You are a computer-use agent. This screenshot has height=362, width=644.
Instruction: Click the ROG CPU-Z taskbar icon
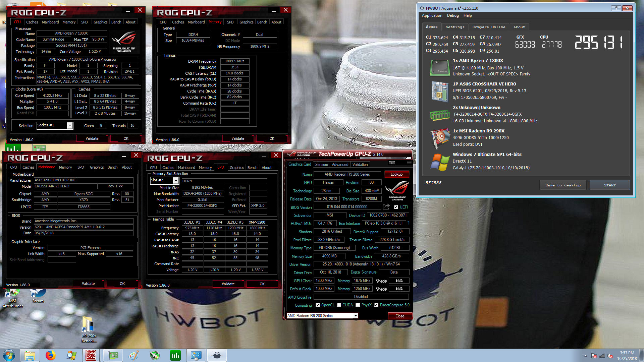click(91, 355)
